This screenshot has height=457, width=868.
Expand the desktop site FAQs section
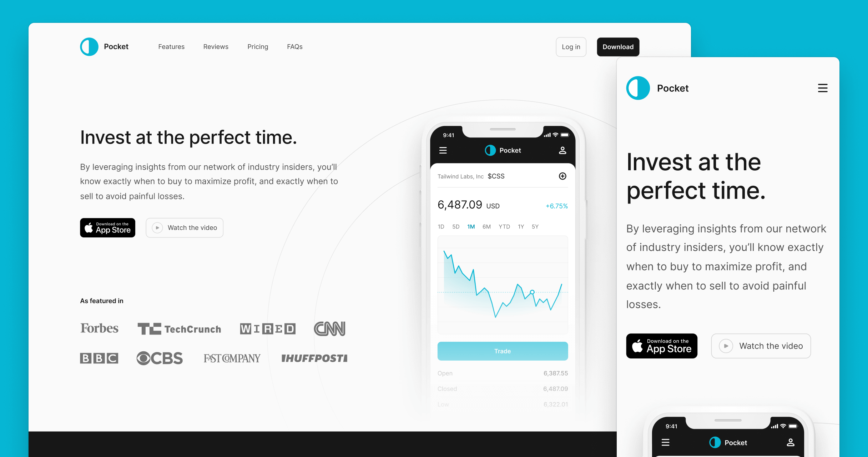pyautogui.click(x=296, y=46)
